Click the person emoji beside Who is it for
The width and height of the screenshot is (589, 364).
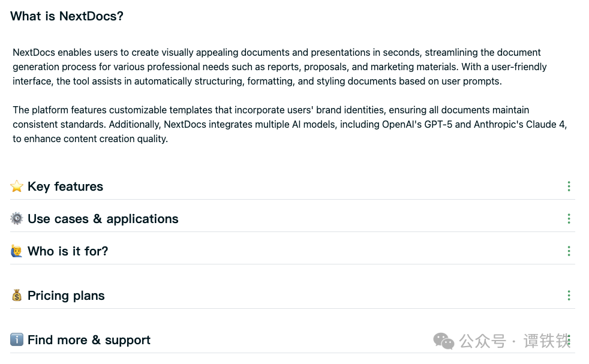17,251
